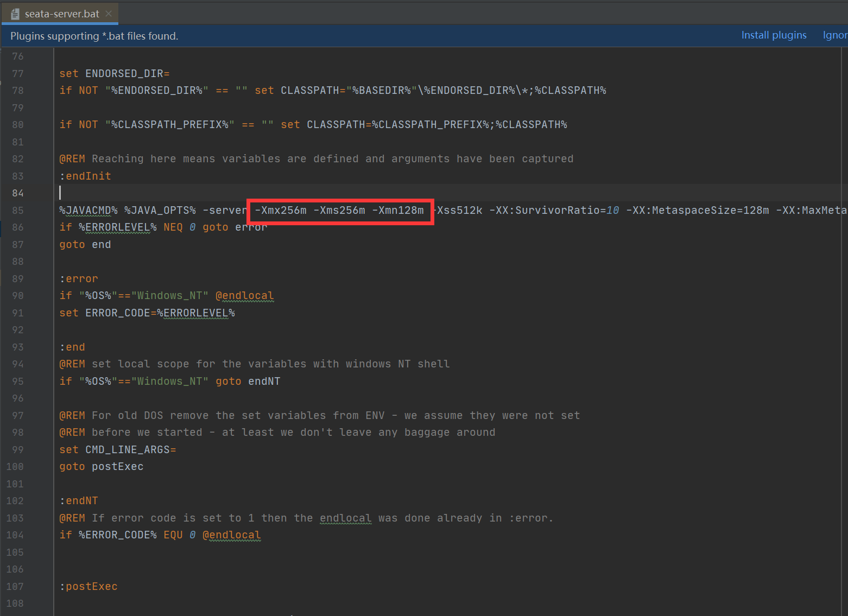Click on -Xms256m in the JVM options
Image resolution: width=848 pixels, height=616 pixels.
[x=339, y=210]
